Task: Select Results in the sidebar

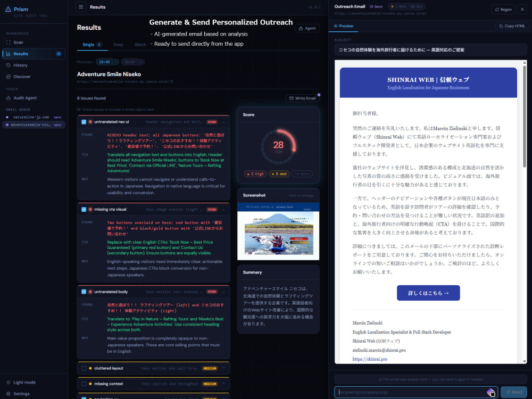Action: (x=33, y=54)
